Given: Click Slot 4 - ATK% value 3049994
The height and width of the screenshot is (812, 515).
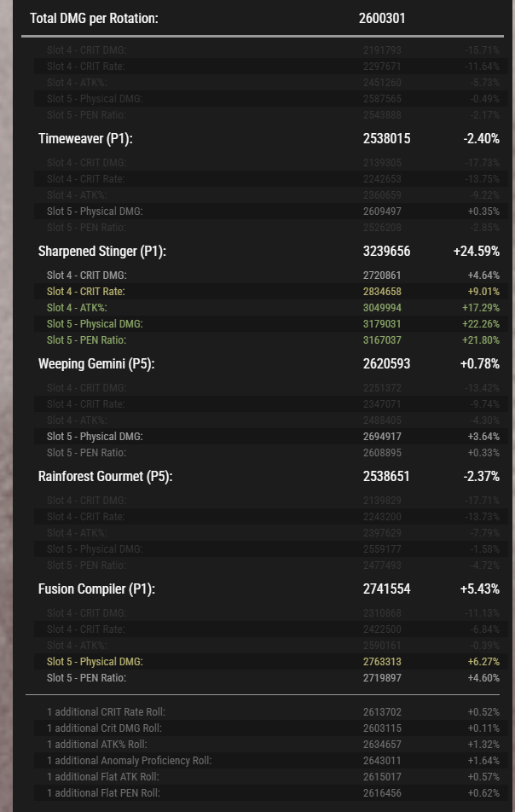Looking at the screenshot, I should coord(382,308).
